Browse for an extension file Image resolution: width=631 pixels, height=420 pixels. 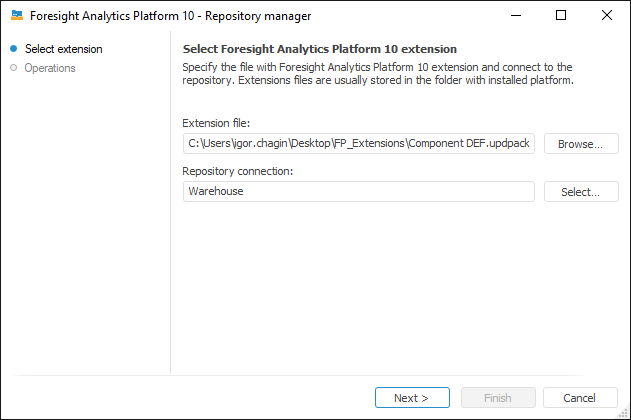tap(581, 144)
